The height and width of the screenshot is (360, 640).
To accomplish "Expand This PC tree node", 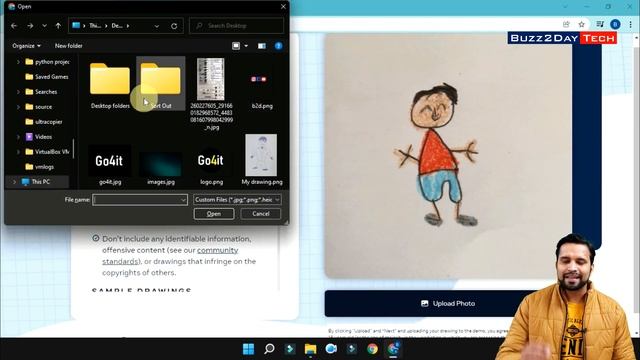I will [x=14, y=182].
